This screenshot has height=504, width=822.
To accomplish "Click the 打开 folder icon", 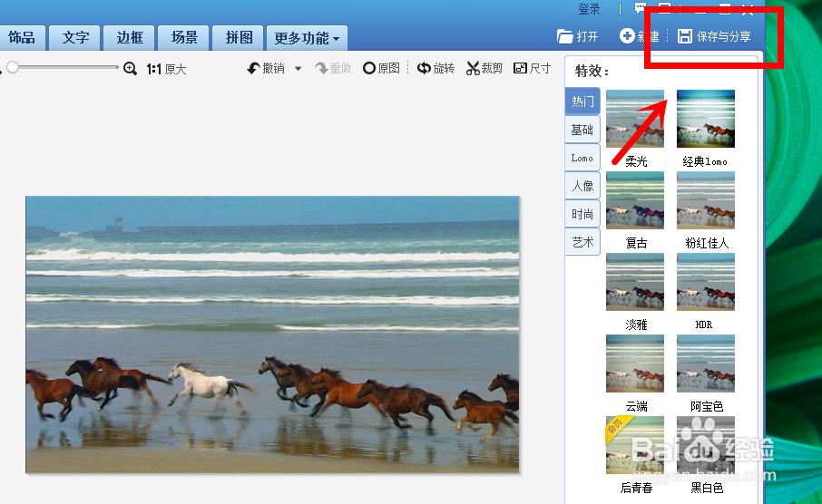I will [564, 36].
